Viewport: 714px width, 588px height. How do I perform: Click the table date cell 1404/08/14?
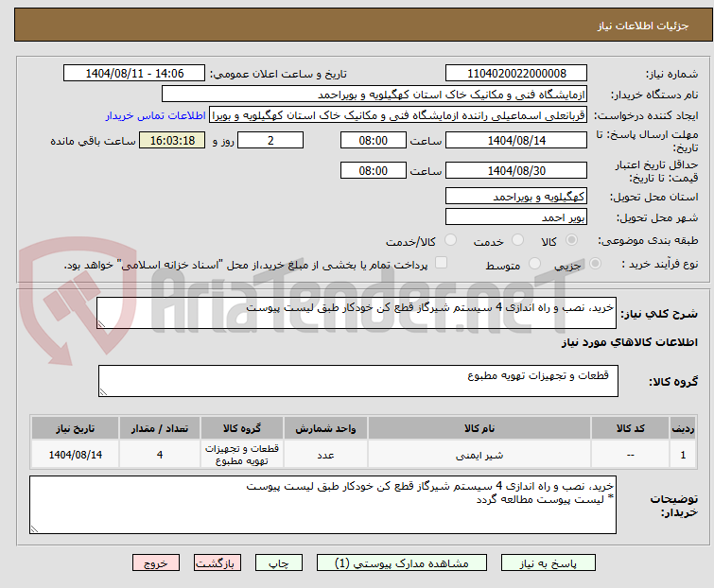point(75,455)
